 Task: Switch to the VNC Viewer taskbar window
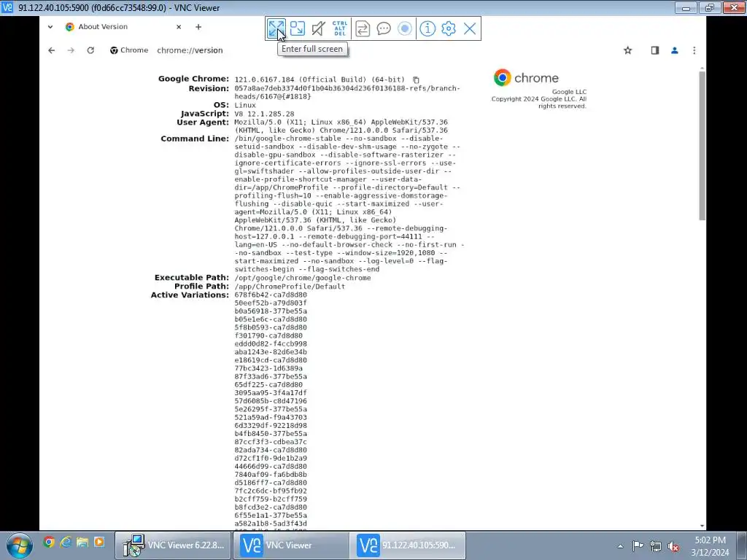tap(291, 545)
